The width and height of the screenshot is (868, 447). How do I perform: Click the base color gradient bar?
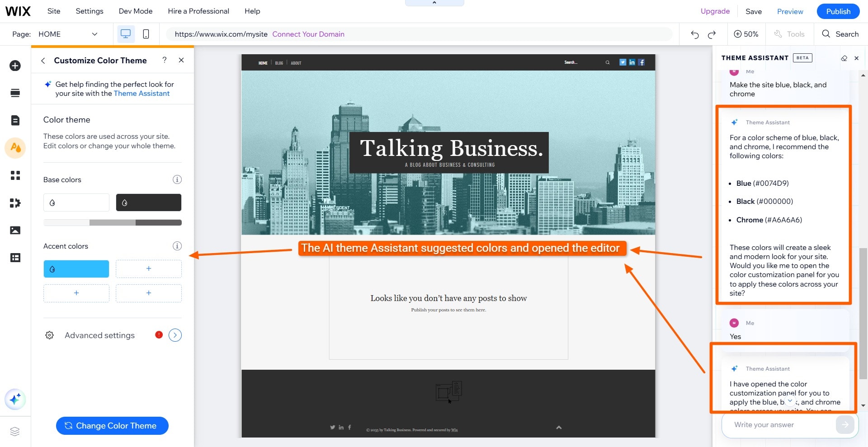click(x=113, y=222)
